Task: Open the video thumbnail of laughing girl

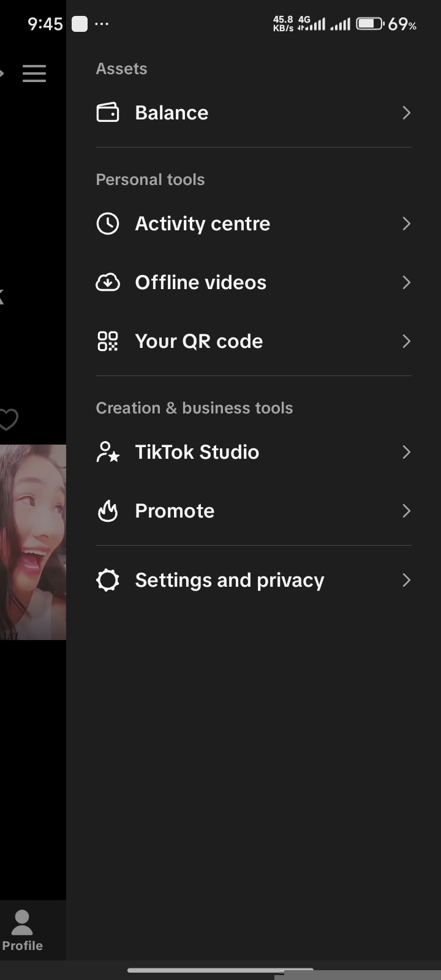Action: (33, 542)
